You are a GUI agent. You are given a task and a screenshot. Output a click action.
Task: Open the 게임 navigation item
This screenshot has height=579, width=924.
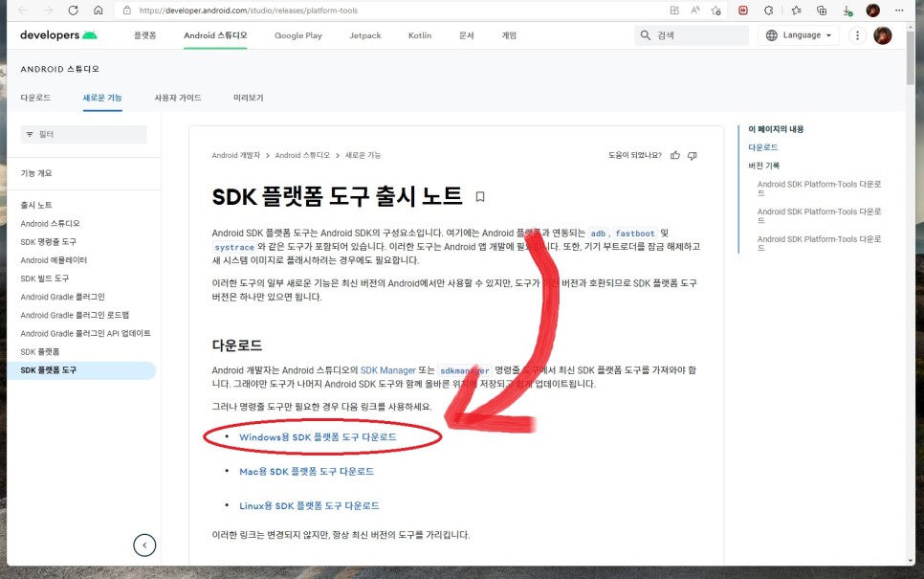509,35
